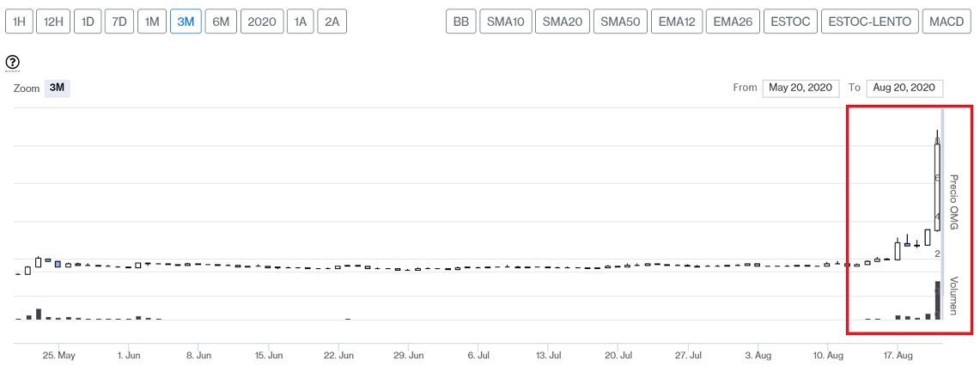Click the question mark help icon

coord(13,62)
